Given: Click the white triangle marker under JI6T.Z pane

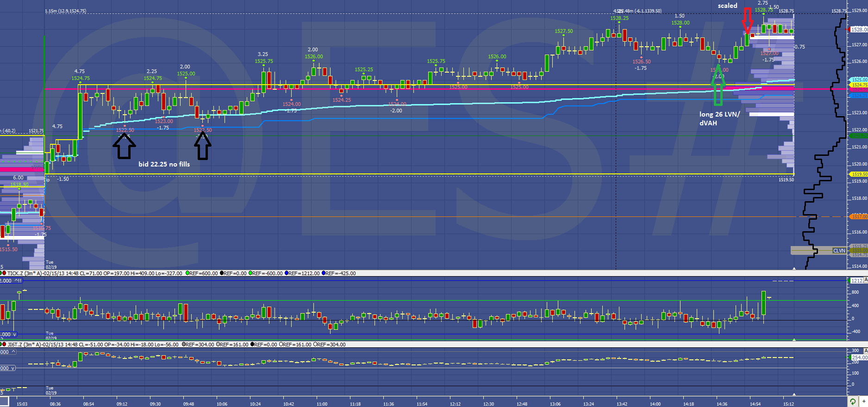Looking at the screenshot, I should pos(794,394).
